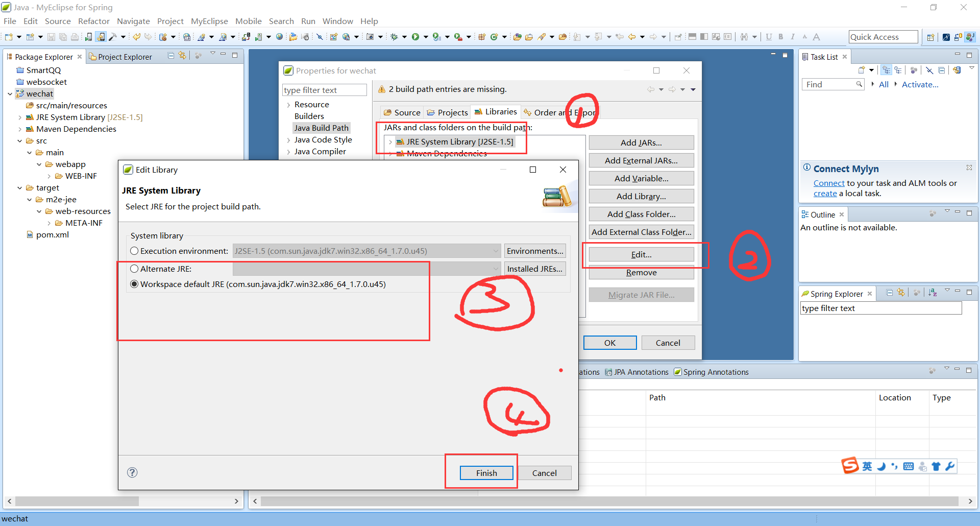This screenshot has height=526, width=980.
Task: Click the Installed JREs... button
Action: (x=534, y=269)
